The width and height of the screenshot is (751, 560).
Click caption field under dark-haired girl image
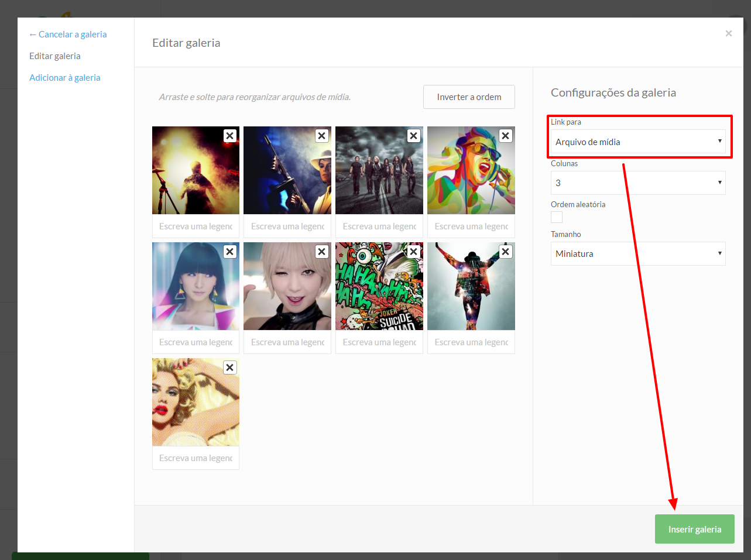(x=196, y=342)
